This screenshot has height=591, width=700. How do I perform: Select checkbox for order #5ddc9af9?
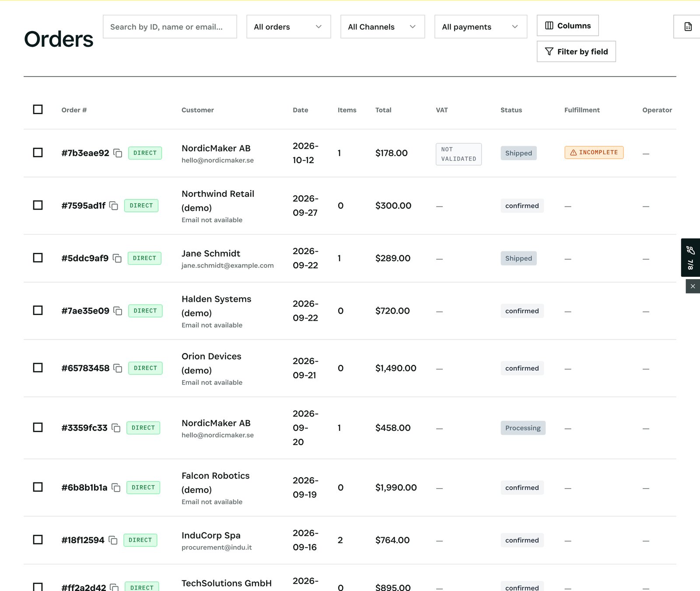coord(38,258)
